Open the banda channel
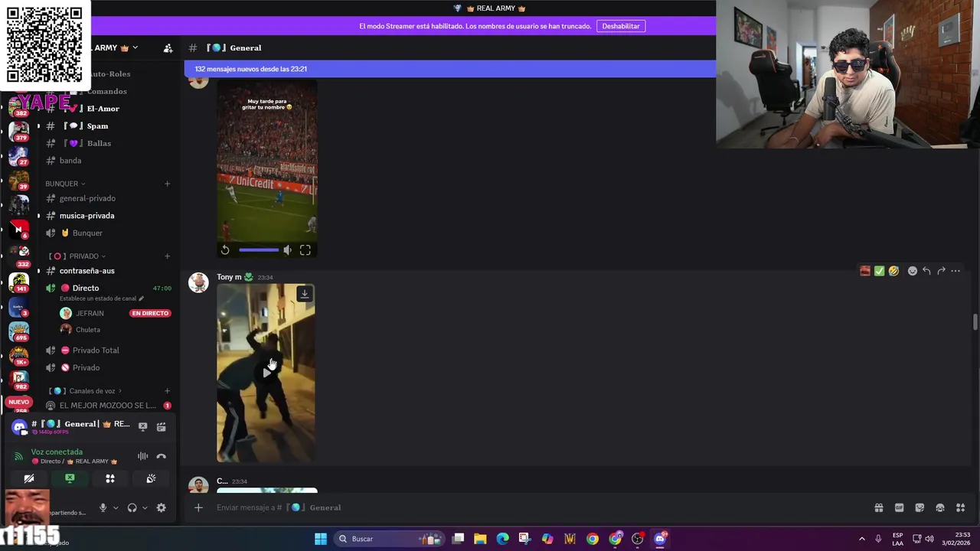Screen dimensions: 980x551 click(70, 161)
